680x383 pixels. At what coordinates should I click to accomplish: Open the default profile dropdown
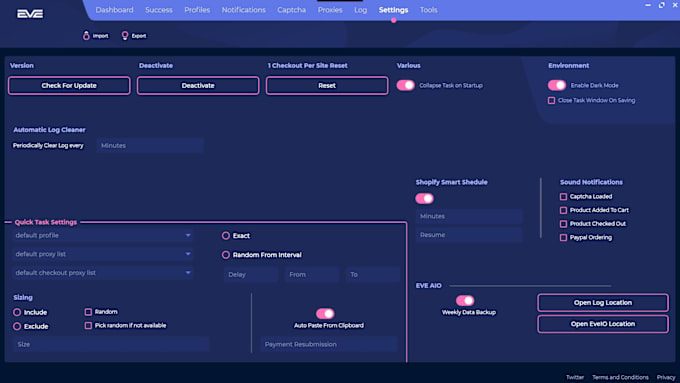[103, 236]
